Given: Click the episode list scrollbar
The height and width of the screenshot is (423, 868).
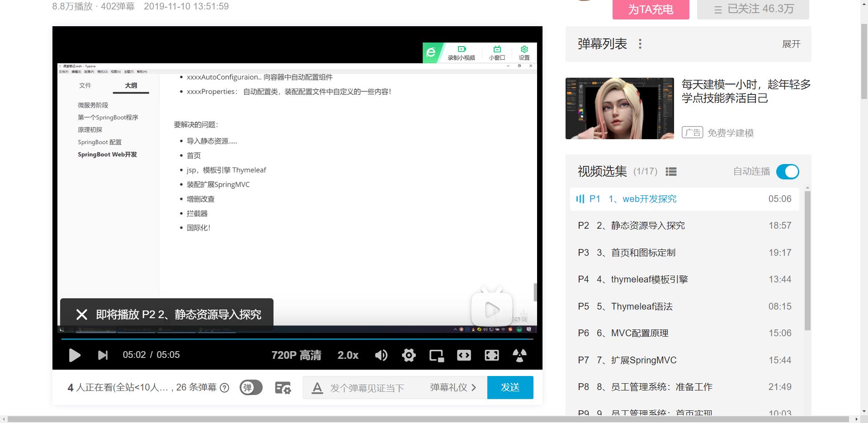Looking at the screenshot, I should pyautogui.click(x=807, y=260).
